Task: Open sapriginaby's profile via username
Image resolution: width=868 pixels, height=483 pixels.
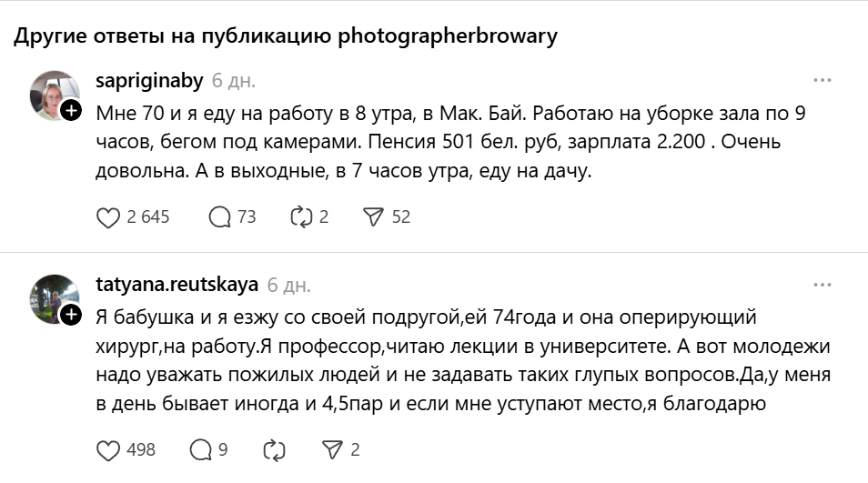Action: point(148,80)
